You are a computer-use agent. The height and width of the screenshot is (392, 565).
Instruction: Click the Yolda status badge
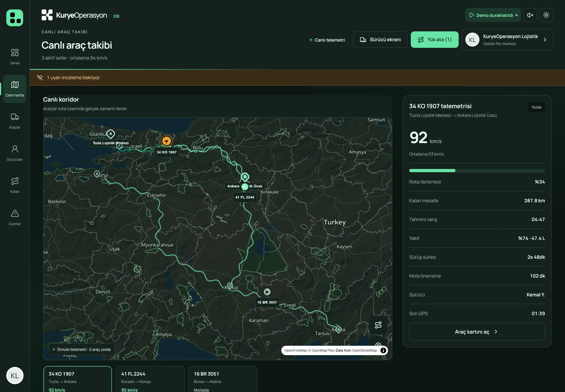(536, 107)
